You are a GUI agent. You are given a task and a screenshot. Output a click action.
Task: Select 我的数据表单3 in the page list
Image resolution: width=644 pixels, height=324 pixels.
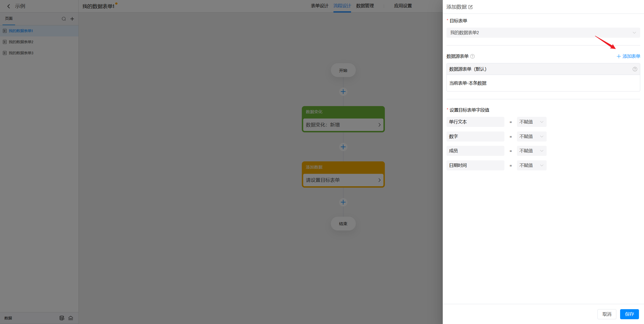(21, 53)
